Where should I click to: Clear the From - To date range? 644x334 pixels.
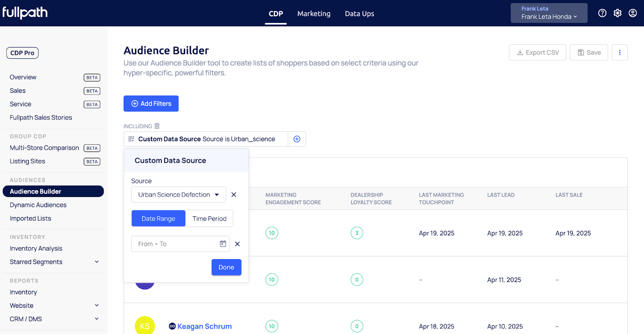(237, 244)
